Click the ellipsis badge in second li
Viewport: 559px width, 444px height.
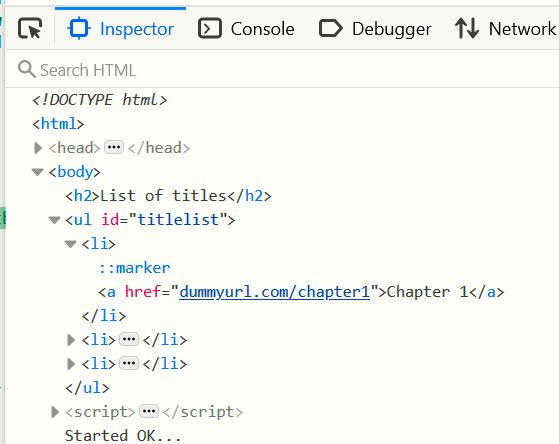(129, 339)
